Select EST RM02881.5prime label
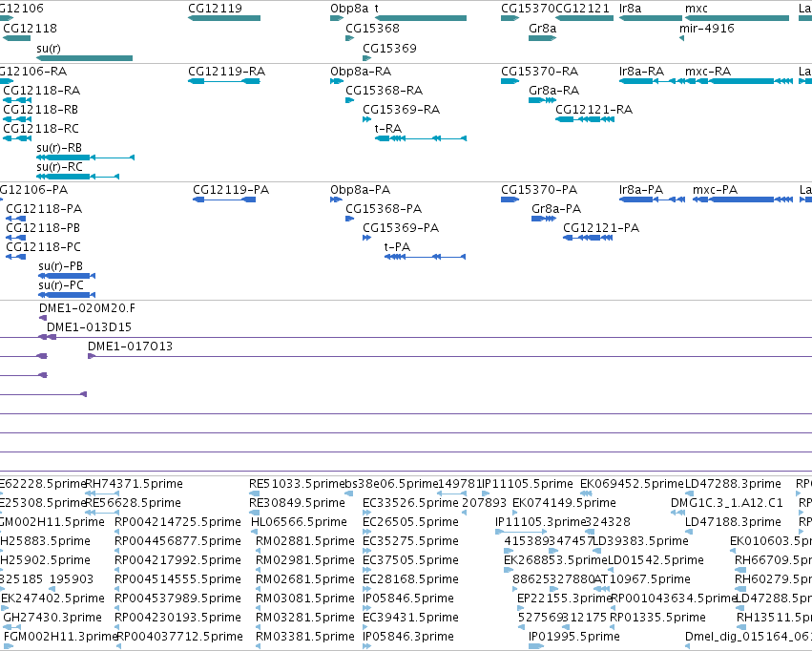The height and width of the screenshot is (651, 812). click(x=305, y=542)
